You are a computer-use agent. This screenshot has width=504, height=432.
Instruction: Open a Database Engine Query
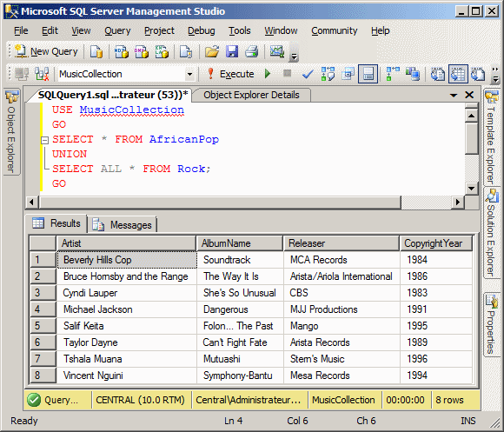click(x=96, y=51)
